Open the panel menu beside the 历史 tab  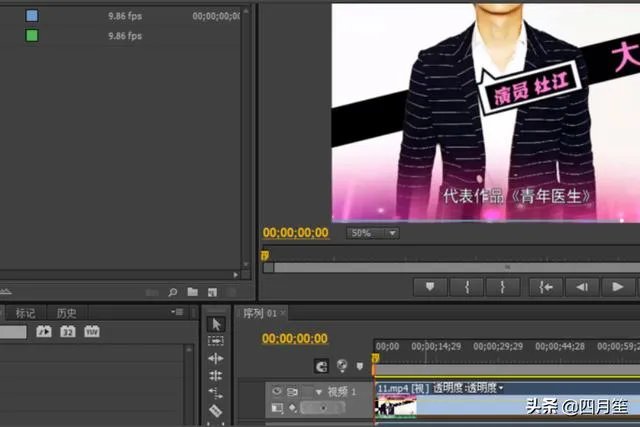[x=177, y=312]
